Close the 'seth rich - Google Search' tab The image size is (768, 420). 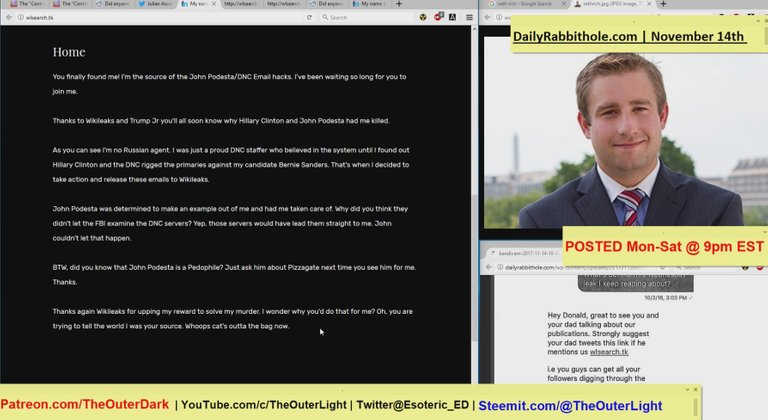pyautogui.click(x=564, y=4)
